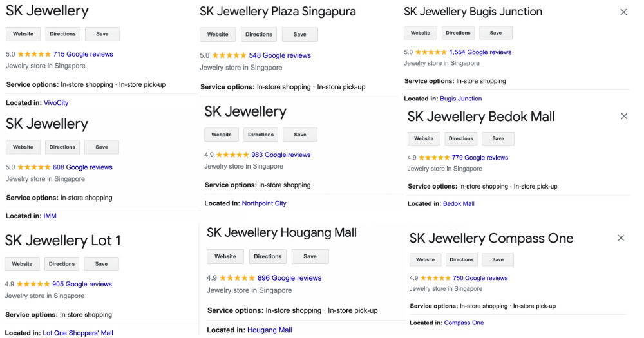
Task: View the 1,554 Google reviews
Action: [480, 52]
